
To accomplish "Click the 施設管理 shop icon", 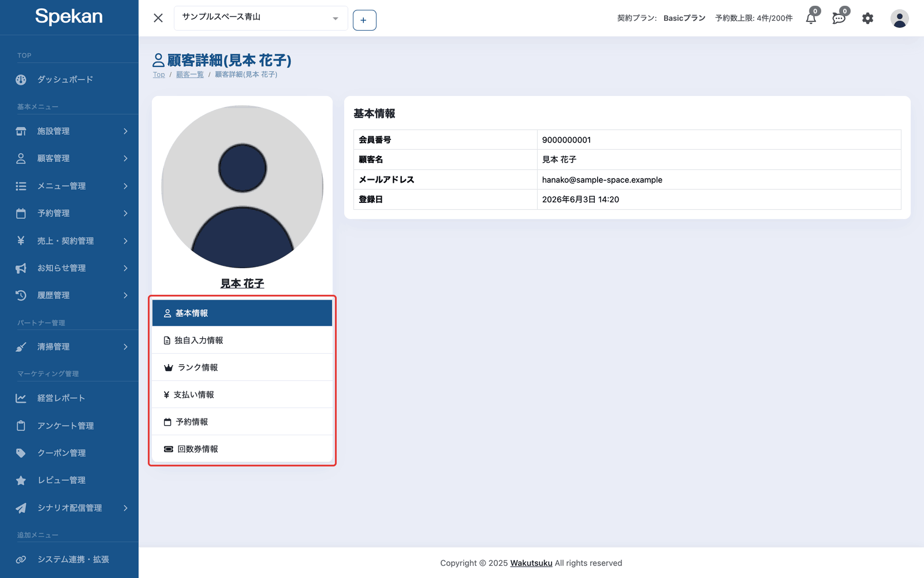I will [x=21, y=131].
